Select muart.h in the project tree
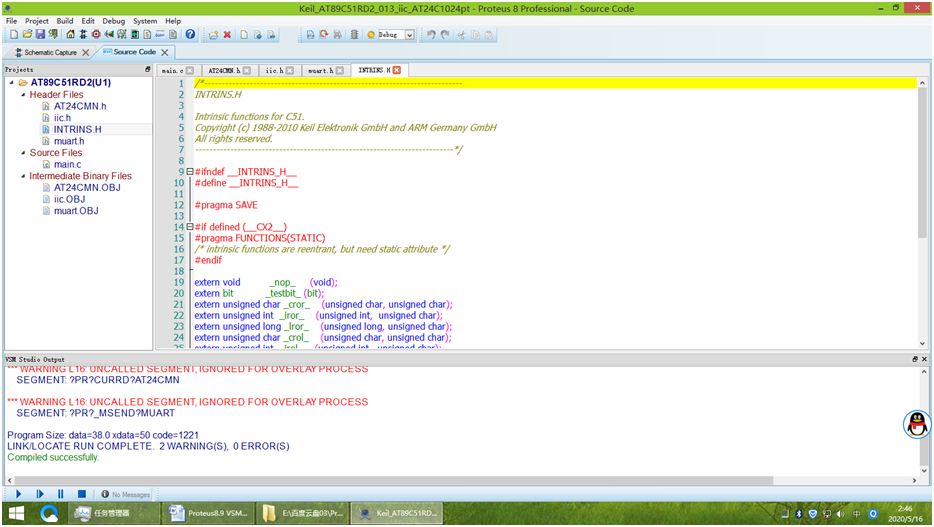 tap(69, 141)
